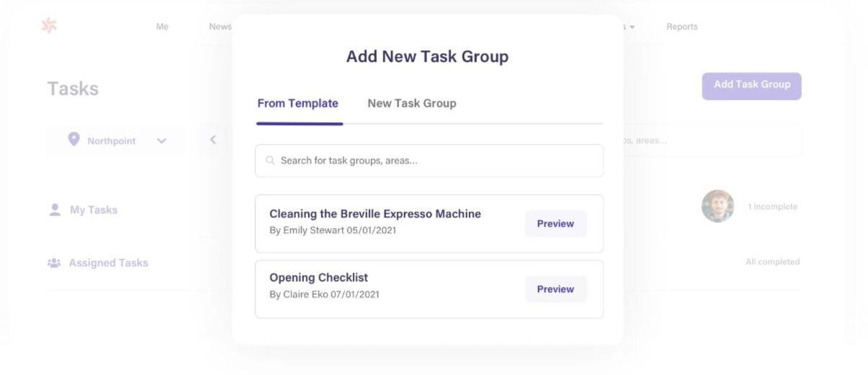Image resolution: width=868 pixels, height=375 pixels.
Task: Open the Me menu item
Action: (162, 27)
